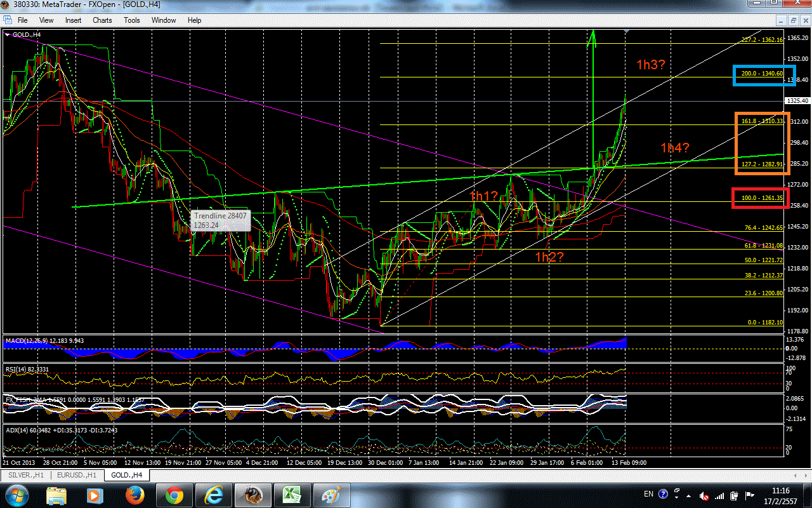The width and height of the screenshot is (812, 508).
Task: Open the File menu
Action: 23,20
